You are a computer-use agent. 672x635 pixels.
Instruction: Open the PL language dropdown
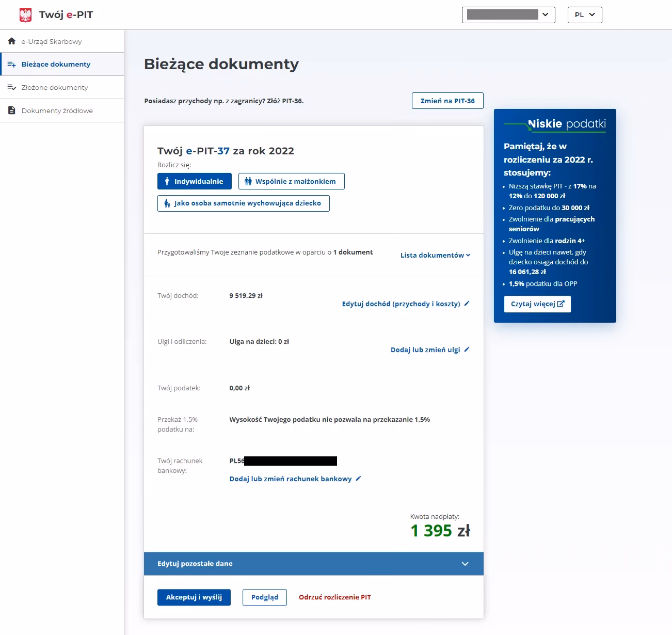coord(584,14)
